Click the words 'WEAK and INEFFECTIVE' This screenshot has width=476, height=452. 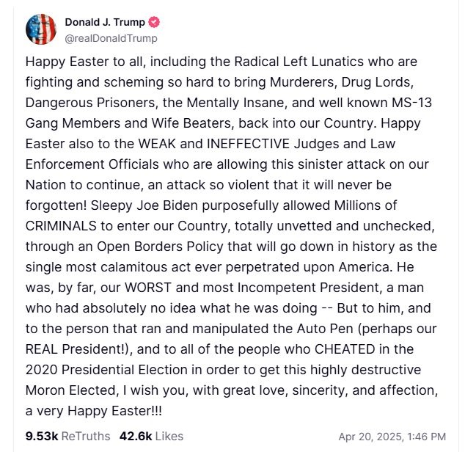(x=213, y=144)
